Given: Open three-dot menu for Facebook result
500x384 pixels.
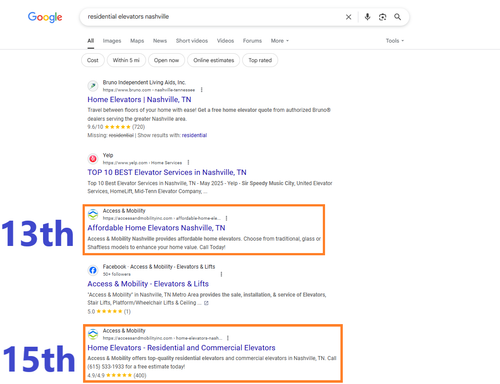Looking at the screenshot, I should tap(221, 274).
